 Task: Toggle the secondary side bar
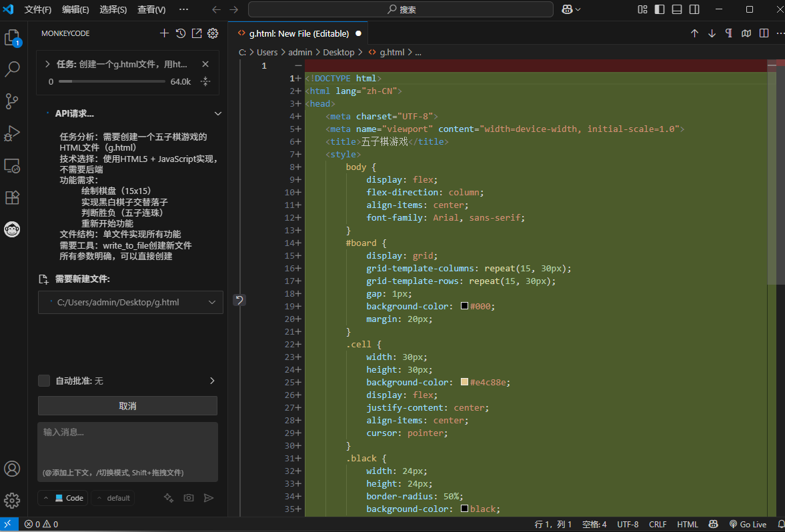(x=694, y=9)
